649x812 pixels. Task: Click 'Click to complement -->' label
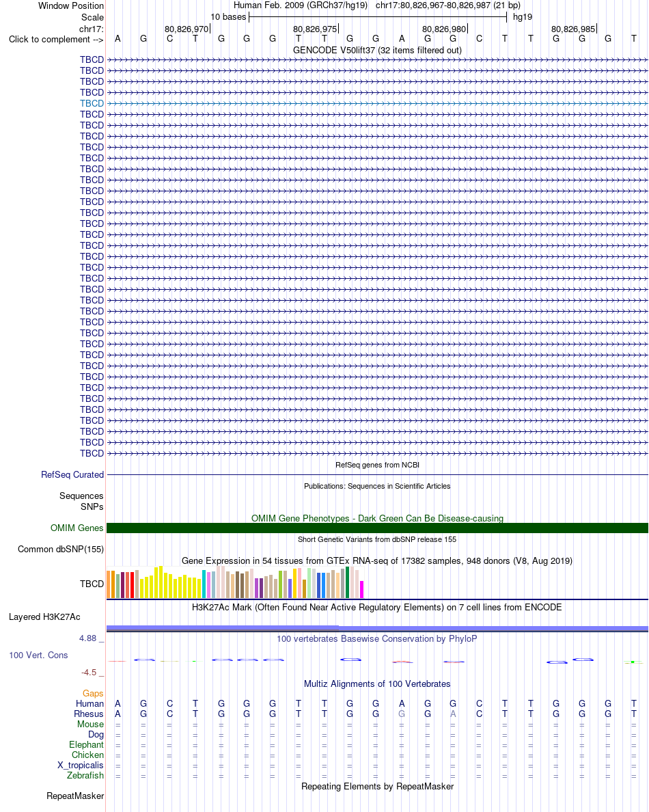coord(56,40)
